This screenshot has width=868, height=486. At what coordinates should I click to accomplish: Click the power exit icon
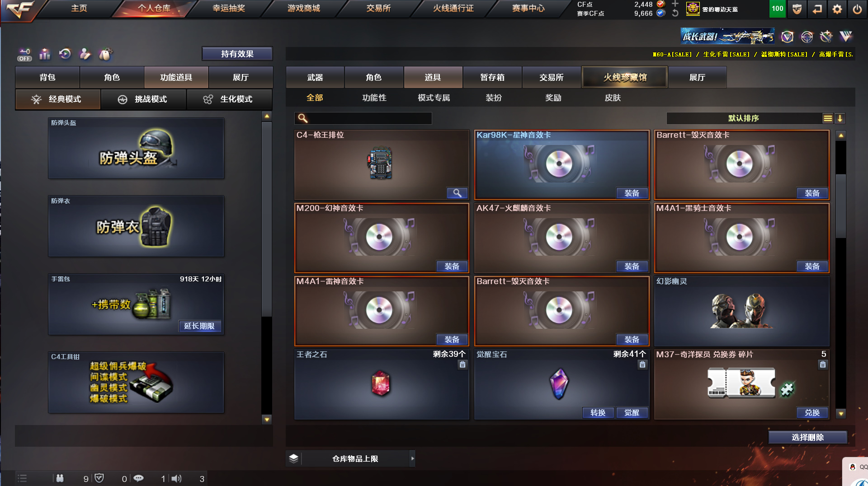tap(857, 9)
